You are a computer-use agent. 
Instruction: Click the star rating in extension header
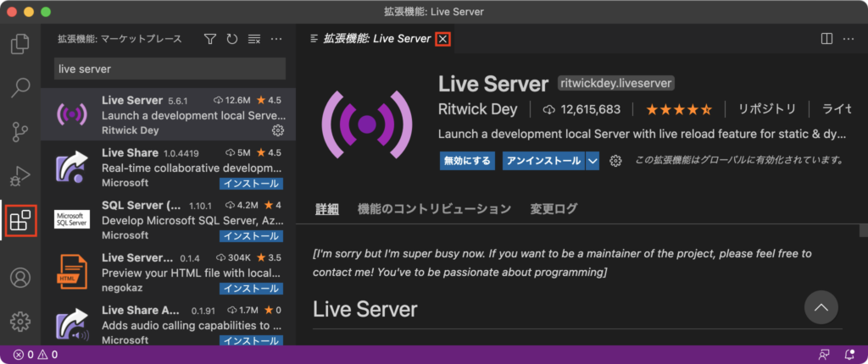click(679, 109)
